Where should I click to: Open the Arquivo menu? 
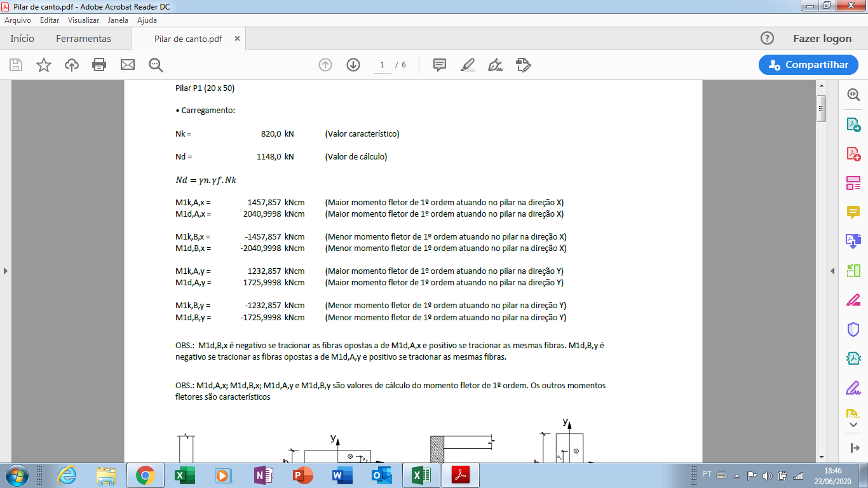[x=18, y=20]
